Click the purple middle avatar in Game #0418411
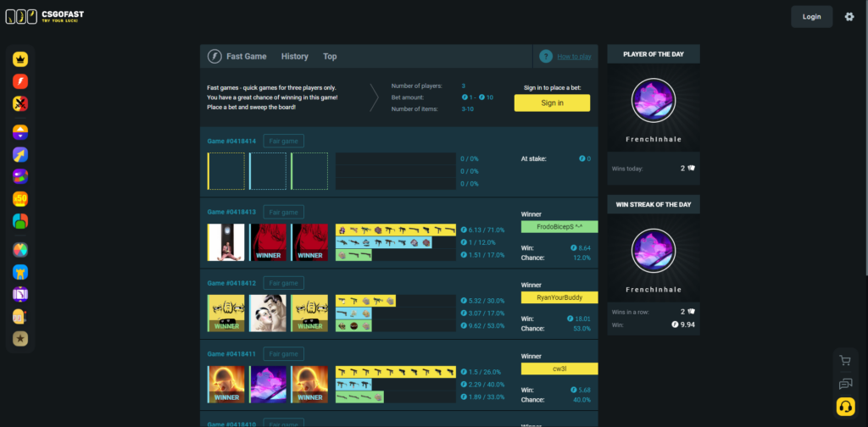Screen dimensions: 868x427 [268, 385]
